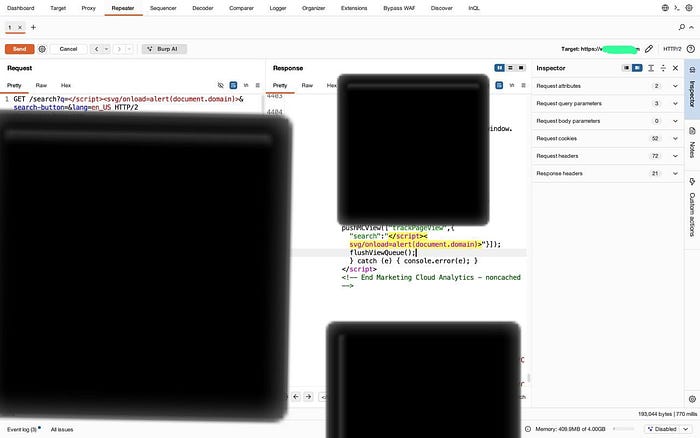Switch to side-by-side split layout
700x438 pixels.
[x=499, y=68]
